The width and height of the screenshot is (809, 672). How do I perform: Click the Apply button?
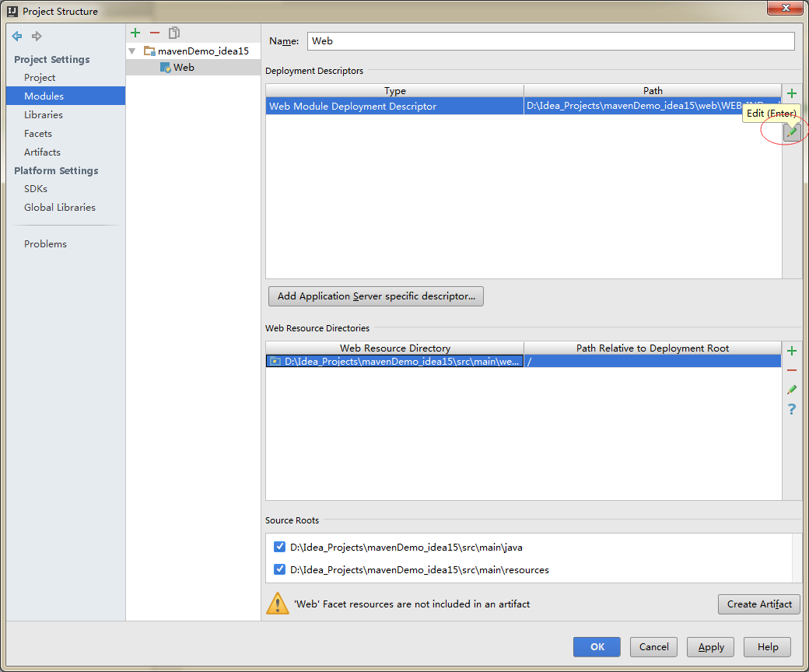pyautogui.click(x=710, y=647)
